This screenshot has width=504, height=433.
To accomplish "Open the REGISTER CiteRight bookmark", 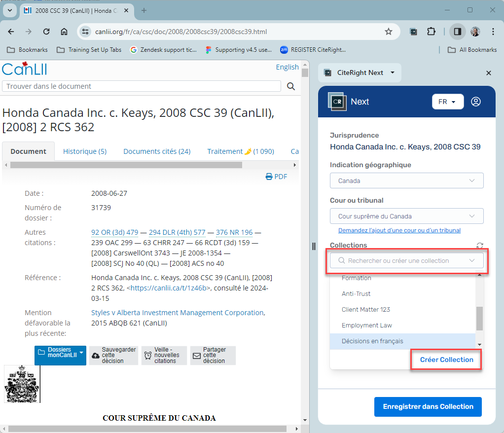I will [x=313, y=49].
